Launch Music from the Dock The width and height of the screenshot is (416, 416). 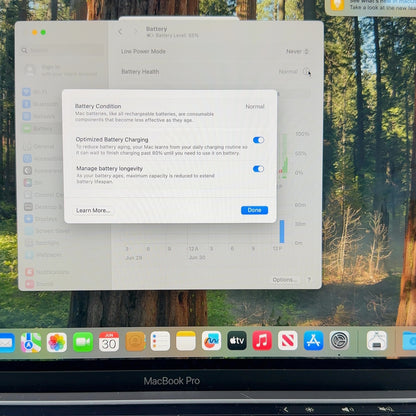coord(262,340)
